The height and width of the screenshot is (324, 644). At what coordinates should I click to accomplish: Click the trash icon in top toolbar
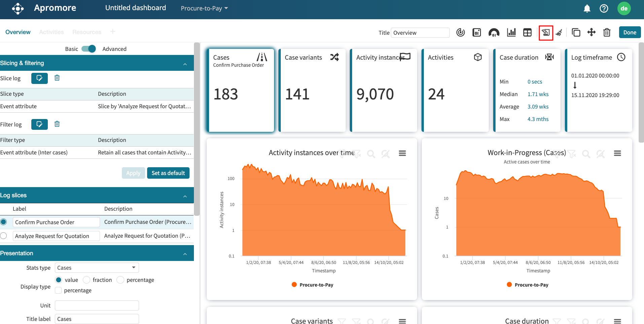[x=607, y=33]
